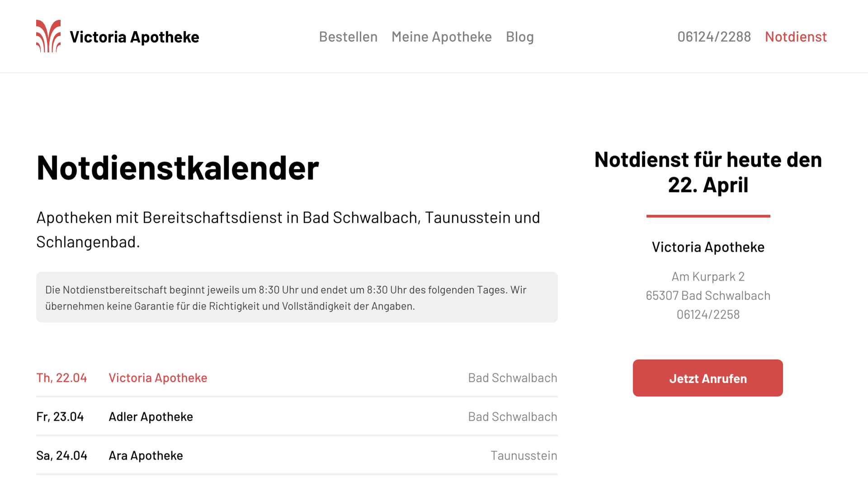Click the red Victoria Apotheke calendar entry
This screenshot has width=868, height=488.
coord(158,378)
